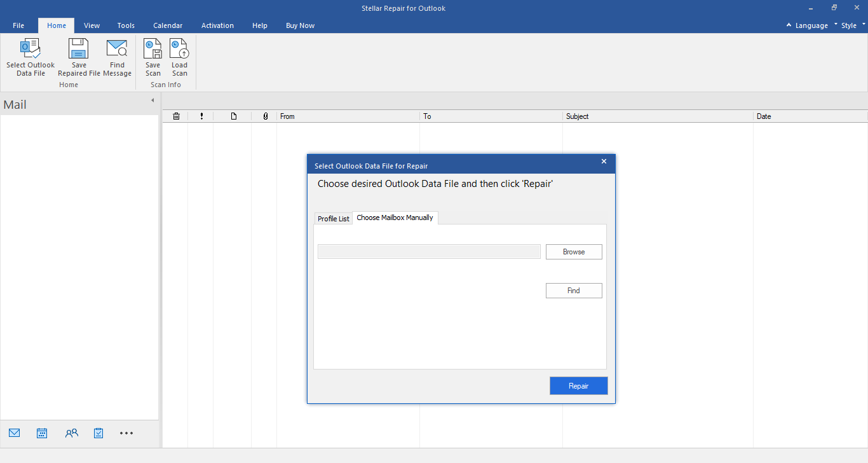Image resolution: width=868 pixels, height=463 pixels.
Task: Sort by deleted (trash) column icon
Action: pyautogui.click(x=176, y=116)
